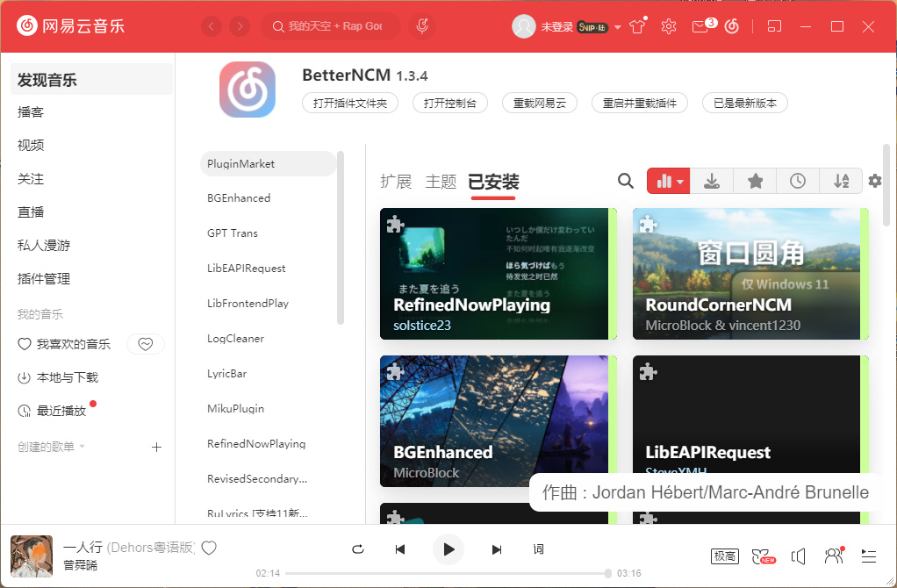The height and width of the screenshot is (588, 897).
Task: Click the search box in title bar
Action: (x=330, y=26)
